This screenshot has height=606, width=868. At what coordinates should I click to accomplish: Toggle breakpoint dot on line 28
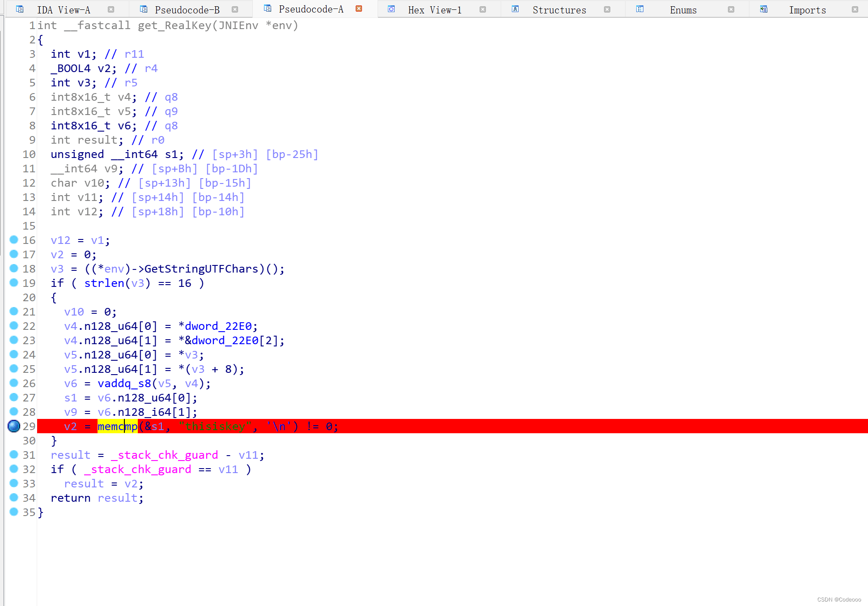click(x=14, y=411)
